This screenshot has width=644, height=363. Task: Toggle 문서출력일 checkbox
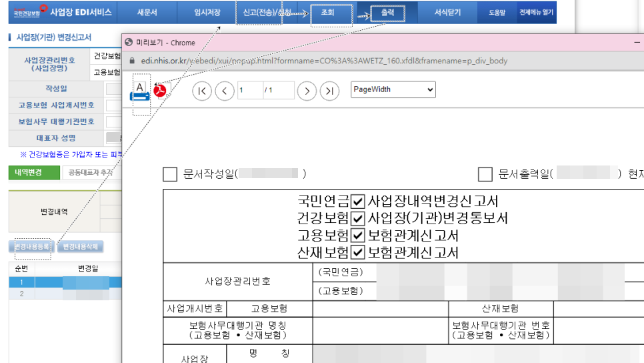[x=485, y=174]
